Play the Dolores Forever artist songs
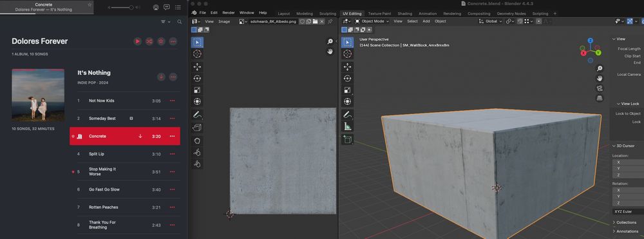Viewport: 644px width, 239px height. click(138, 41)
